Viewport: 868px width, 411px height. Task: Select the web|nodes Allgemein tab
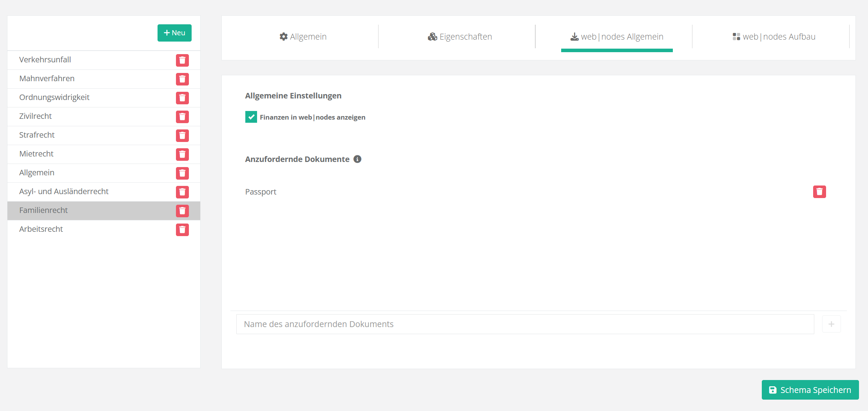point(616,37)
